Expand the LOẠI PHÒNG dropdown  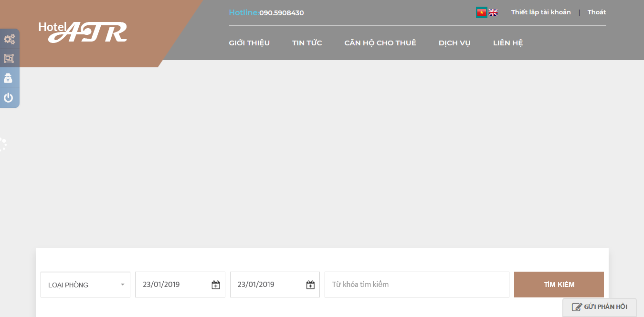pyautogui.click(x=85, y=285)
